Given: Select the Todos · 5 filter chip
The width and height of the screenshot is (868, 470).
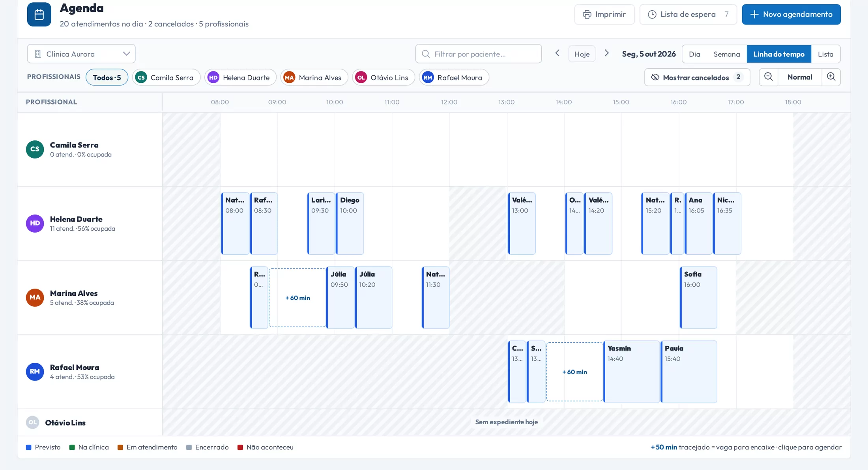Looking at the screenshot, I should tap(107, 77).
